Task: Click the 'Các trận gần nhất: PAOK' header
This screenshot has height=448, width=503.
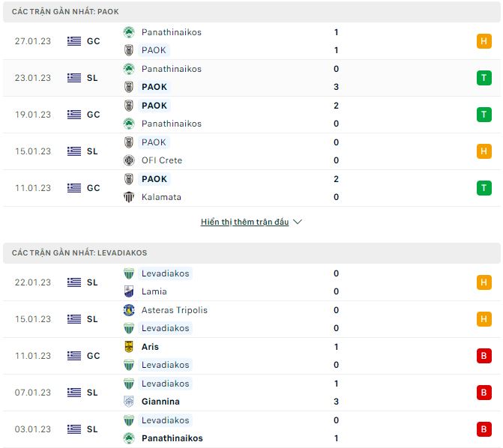Action: 65,12
